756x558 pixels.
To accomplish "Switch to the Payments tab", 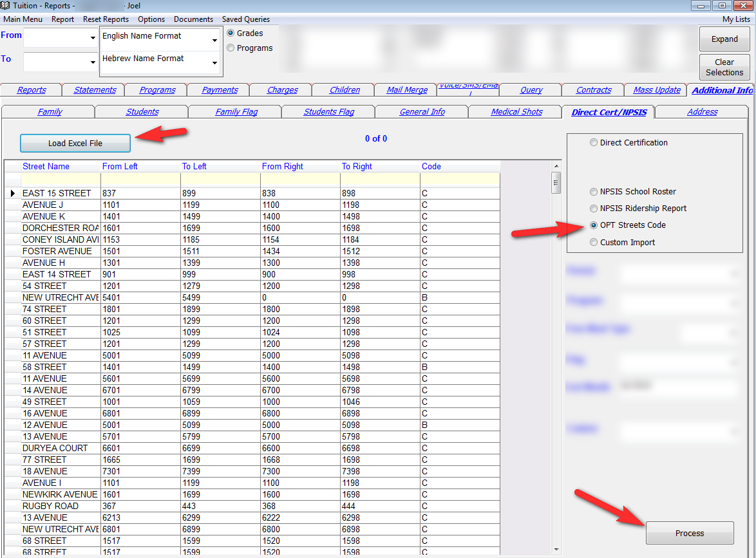I will (x=220, y=90).
